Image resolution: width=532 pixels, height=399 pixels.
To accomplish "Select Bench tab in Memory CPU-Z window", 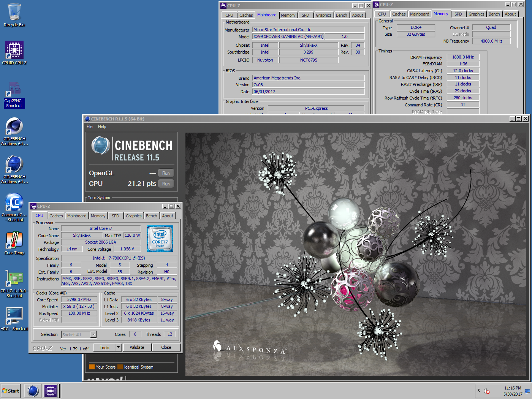I will (494, 14).
